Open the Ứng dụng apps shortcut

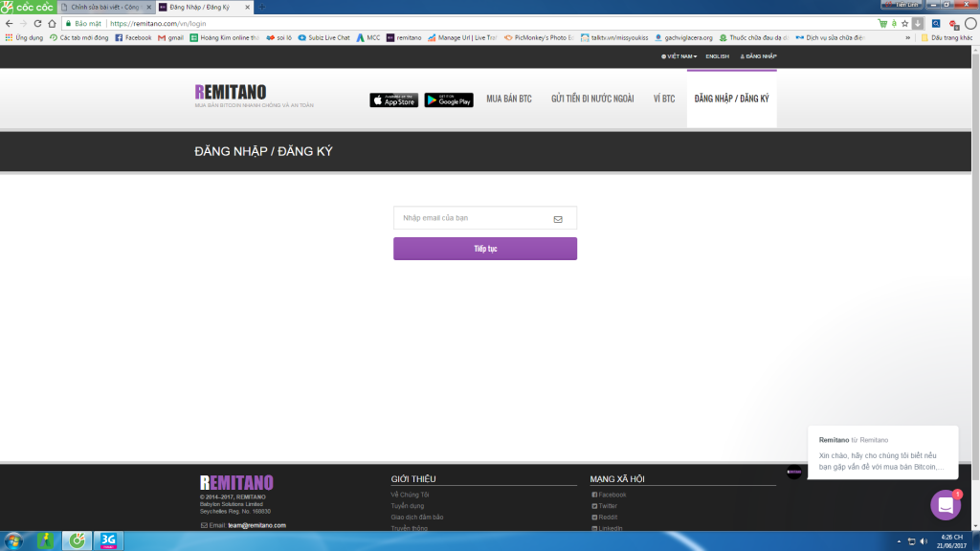pyautogui.click(x=24, y=37)
